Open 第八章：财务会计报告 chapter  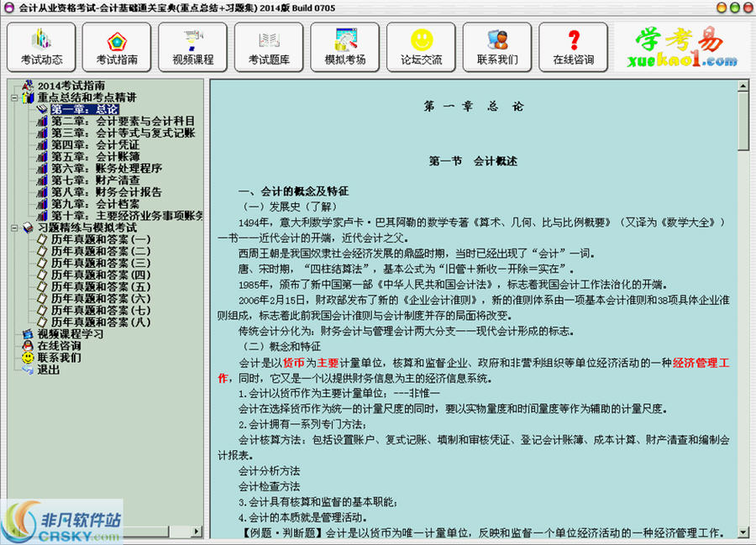click(x=104, y=191)
